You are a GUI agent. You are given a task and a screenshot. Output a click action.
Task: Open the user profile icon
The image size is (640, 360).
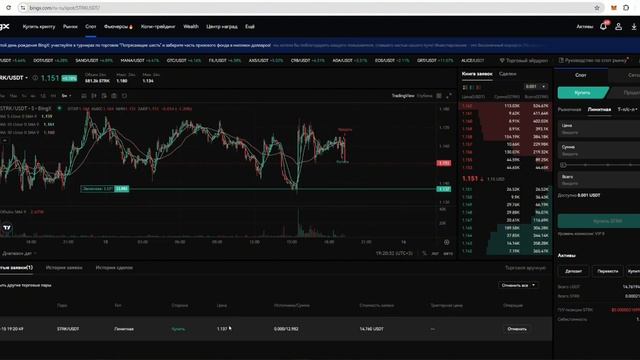(618, 27)
